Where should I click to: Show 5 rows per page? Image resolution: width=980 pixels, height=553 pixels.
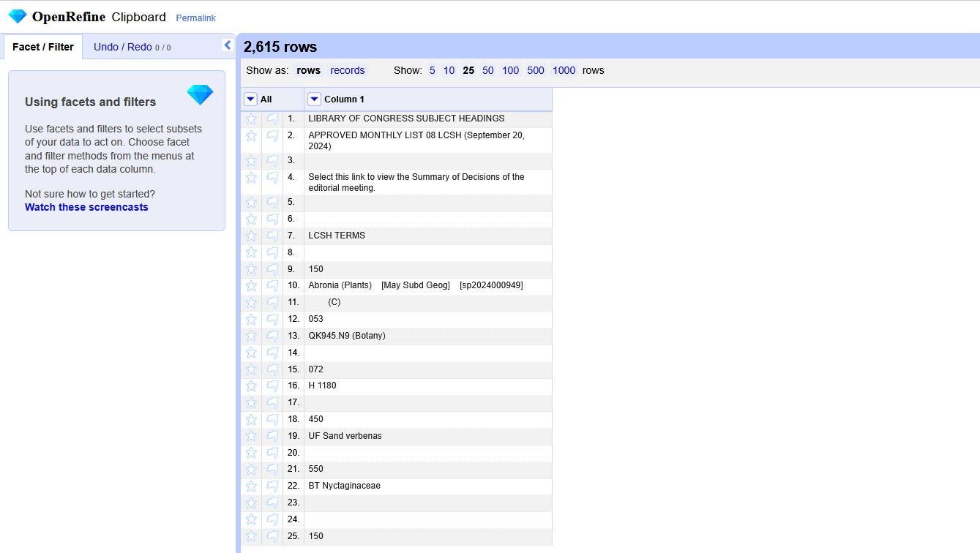point(432,70)
